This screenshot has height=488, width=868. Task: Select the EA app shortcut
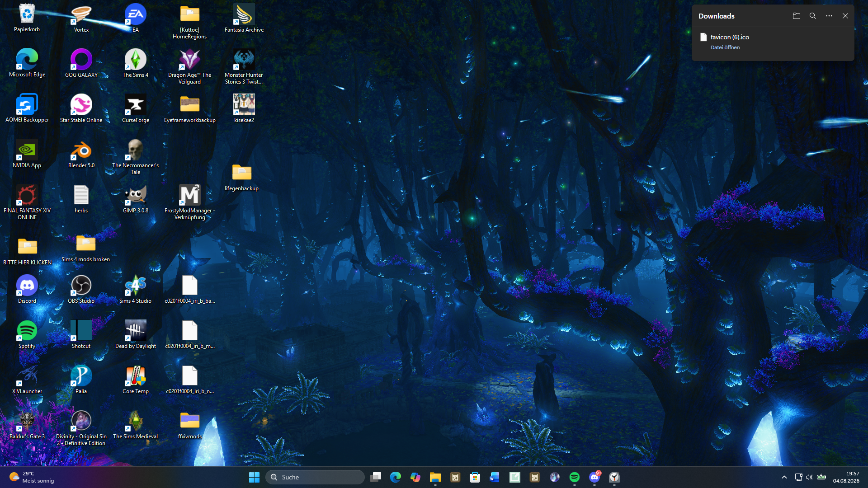pos(136,18)
